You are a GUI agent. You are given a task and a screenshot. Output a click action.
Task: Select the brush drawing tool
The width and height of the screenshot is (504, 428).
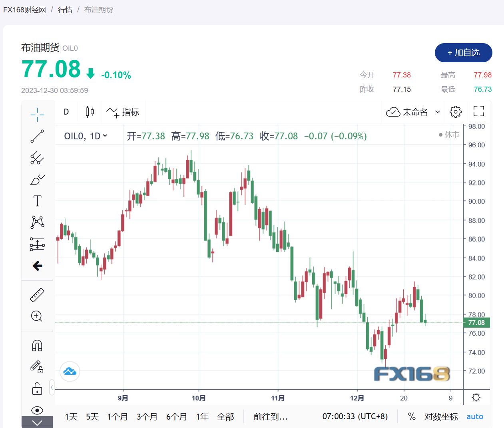click(37, 179)
